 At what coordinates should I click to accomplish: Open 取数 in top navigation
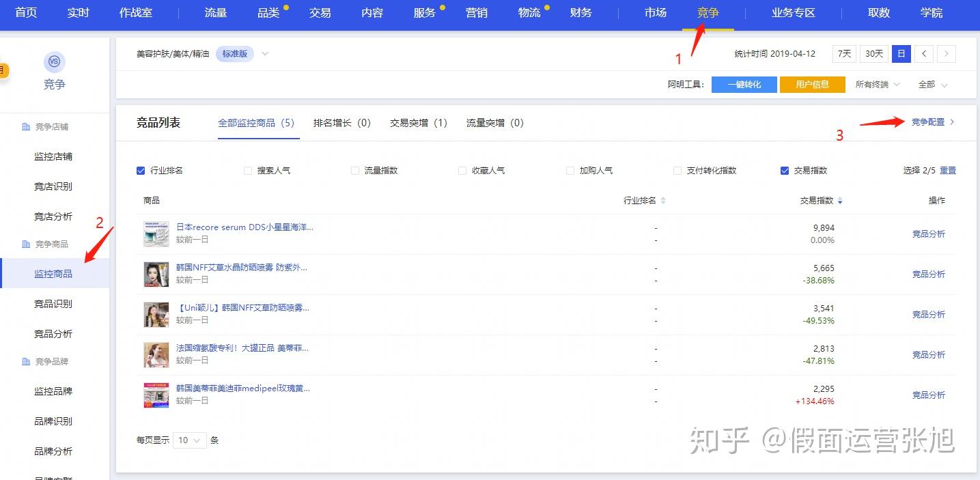879,13
